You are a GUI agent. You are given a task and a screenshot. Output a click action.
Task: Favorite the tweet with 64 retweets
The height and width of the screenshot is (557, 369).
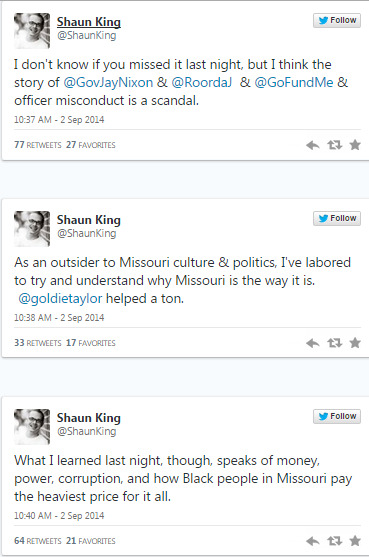[355, 541]
